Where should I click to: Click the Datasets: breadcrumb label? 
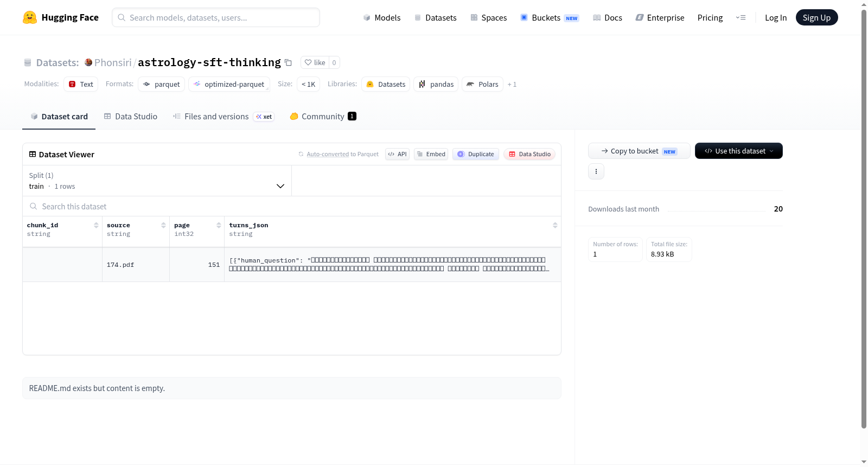coord(58,62)
